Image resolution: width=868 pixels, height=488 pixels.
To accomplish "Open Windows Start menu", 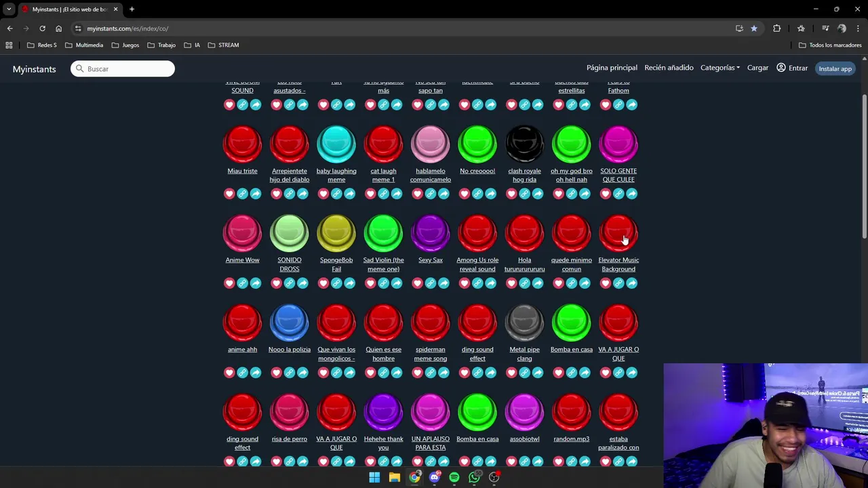I will click(x=374, y=477).
